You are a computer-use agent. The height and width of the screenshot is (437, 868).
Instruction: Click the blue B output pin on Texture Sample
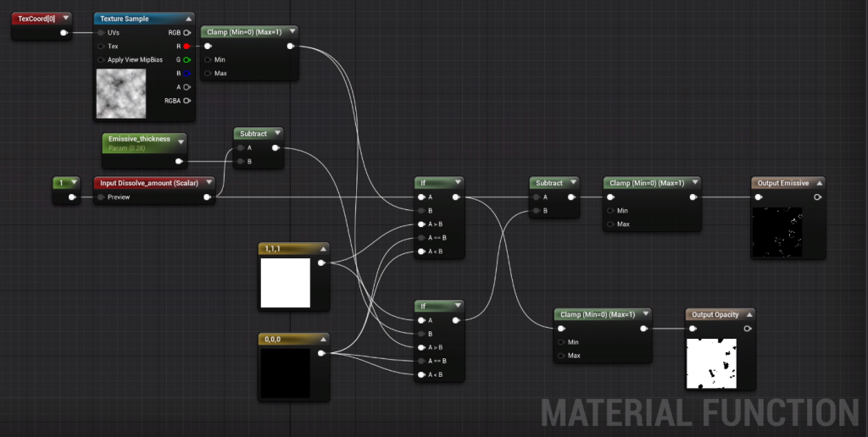(x=186, y=74)
